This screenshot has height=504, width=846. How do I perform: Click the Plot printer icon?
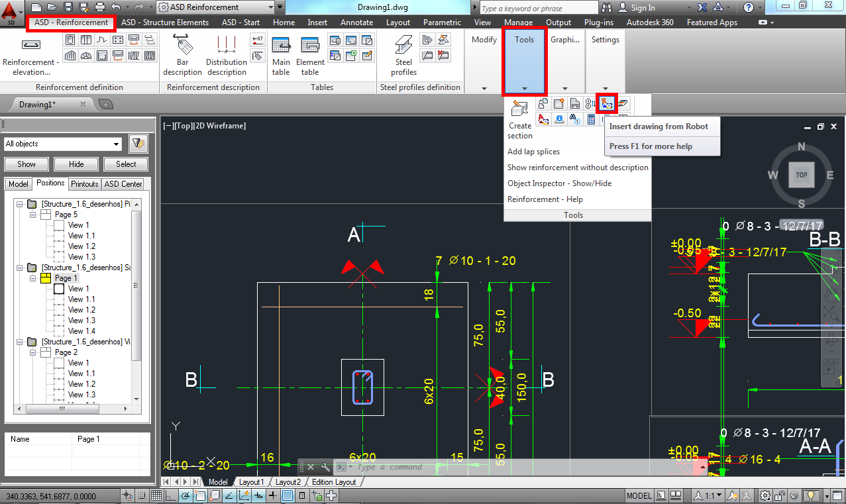tap(99, 7)
